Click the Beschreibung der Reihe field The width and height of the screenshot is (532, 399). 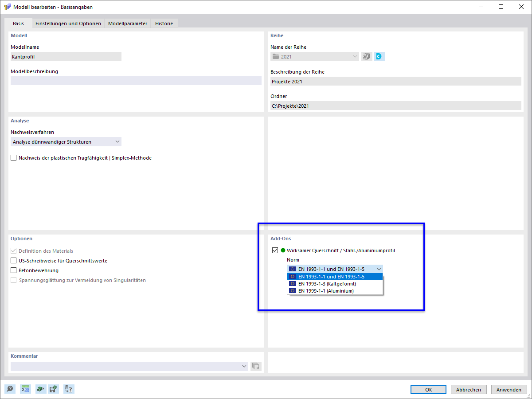[x=396, y=81]
